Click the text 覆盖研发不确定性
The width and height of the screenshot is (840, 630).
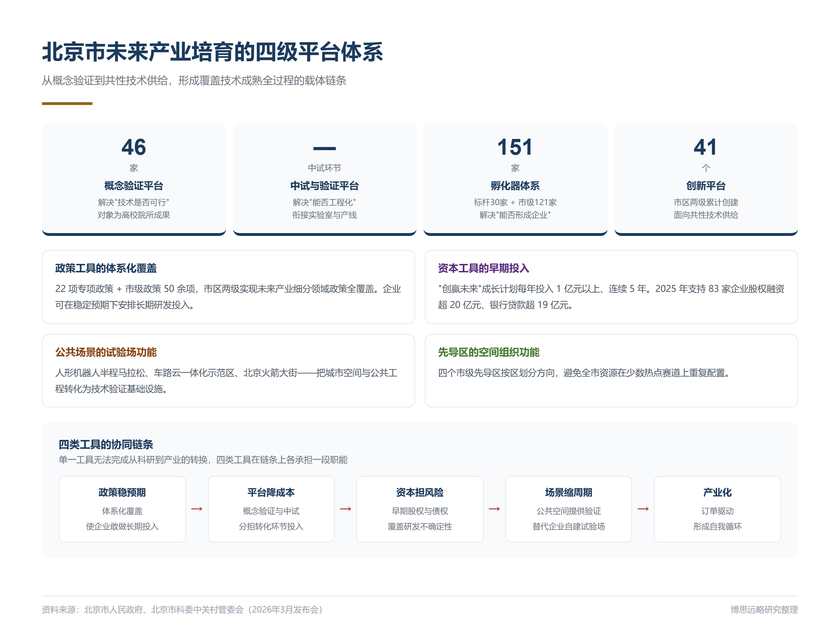point(420,527)
